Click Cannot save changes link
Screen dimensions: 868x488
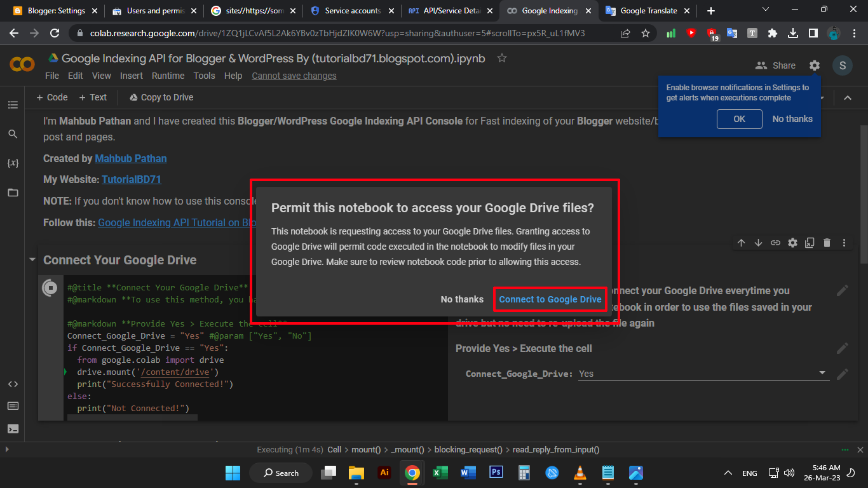point(294,76)
